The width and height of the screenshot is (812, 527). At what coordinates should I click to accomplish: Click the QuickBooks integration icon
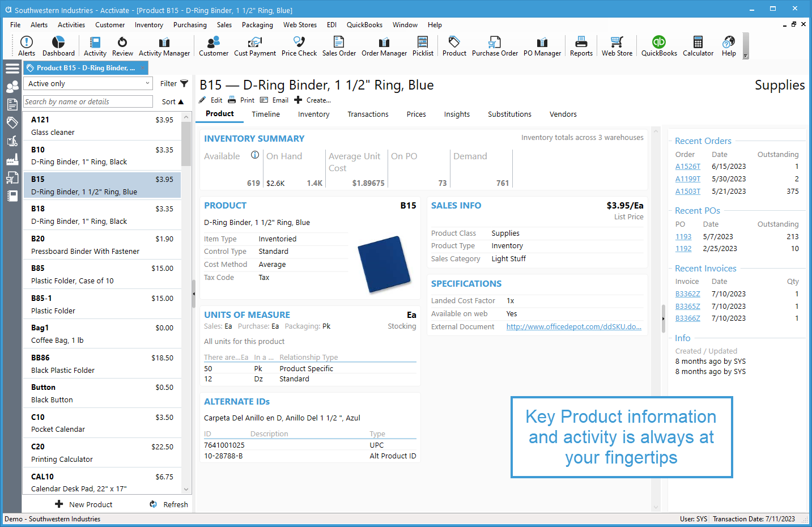[x=658, y=45]
